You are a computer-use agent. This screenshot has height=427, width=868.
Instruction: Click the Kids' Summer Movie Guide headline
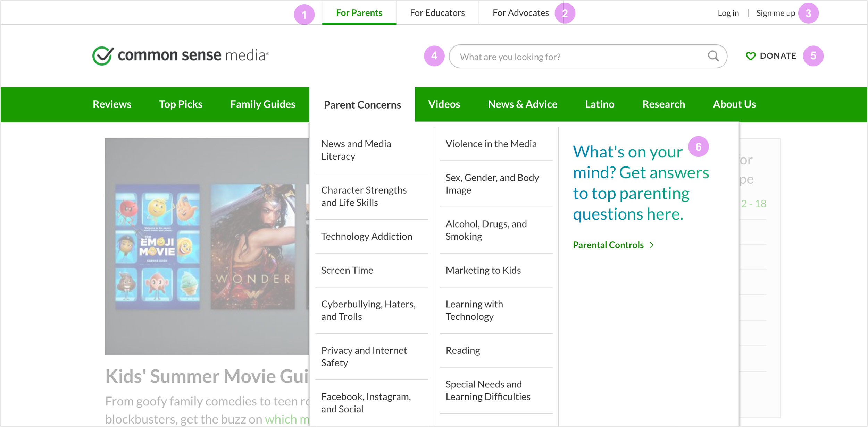tap(207, 376)
